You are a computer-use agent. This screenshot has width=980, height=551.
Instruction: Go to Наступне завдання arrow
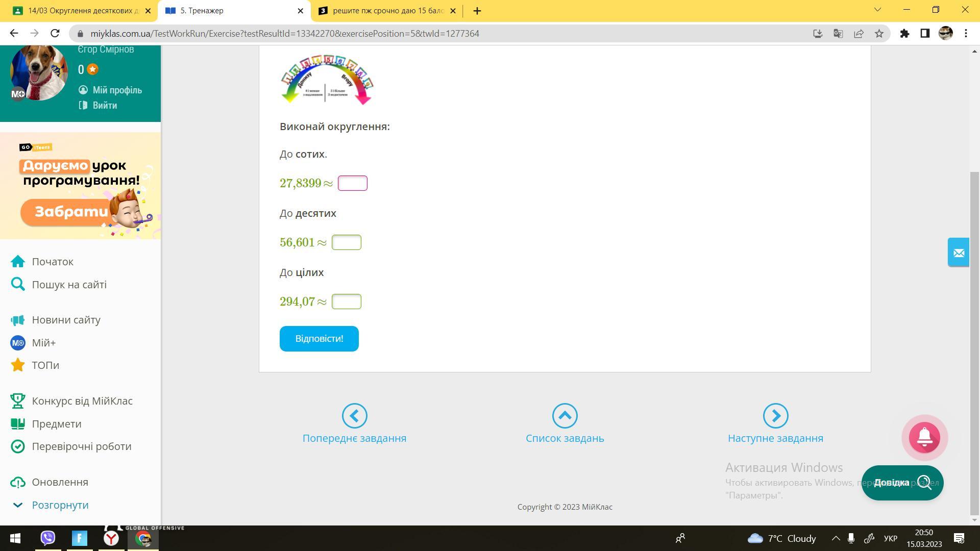(775, 416)
